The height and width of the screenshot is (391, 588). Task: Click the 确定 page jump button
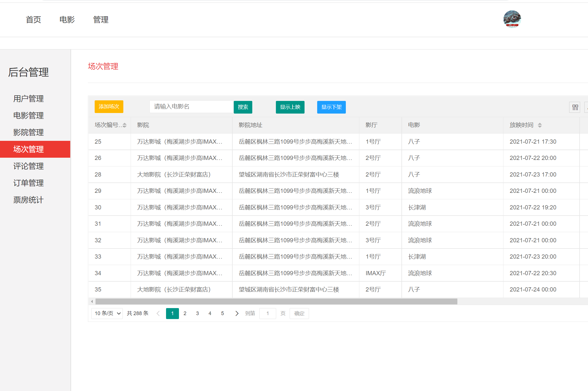click(299, 313)
